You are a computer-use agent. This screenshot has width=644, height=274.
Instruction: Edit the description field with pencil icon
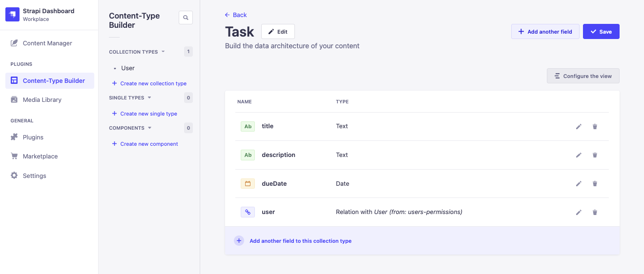579,155
